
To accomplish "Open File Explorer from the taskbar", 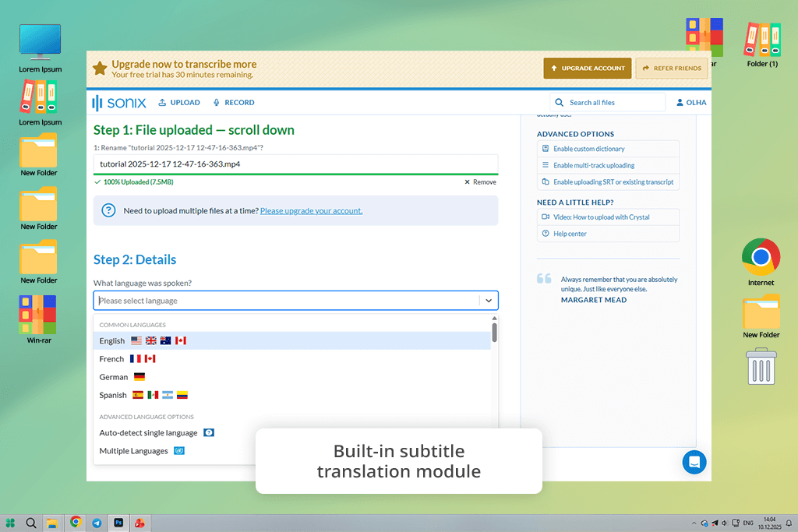I will (x=51, y=523).
